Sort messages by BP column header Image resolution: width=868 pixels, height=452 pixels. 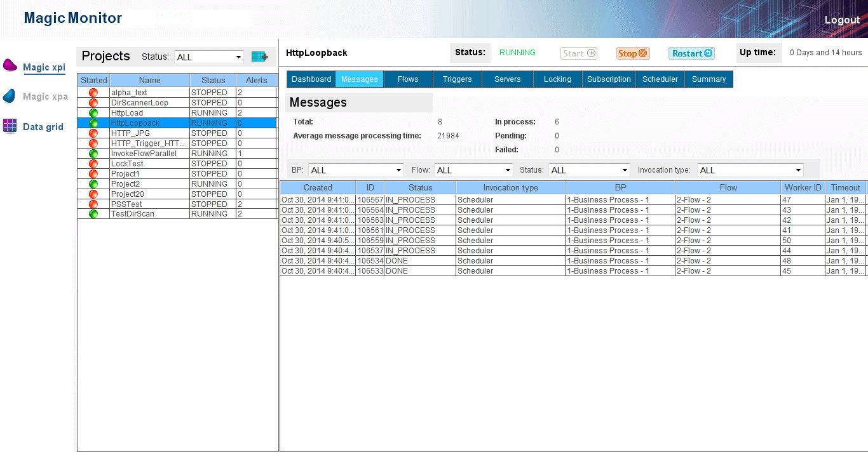coord(620,188)
